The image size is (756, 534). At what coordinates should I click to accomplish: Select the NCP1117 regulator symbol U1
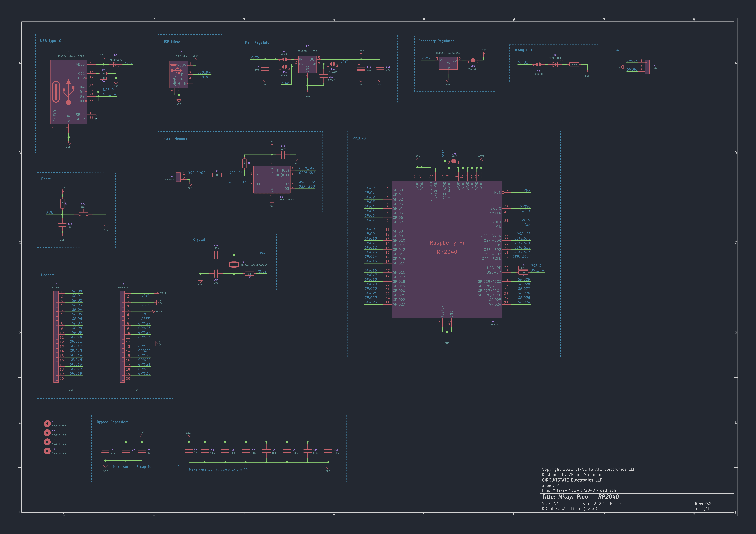coord(448,63)
